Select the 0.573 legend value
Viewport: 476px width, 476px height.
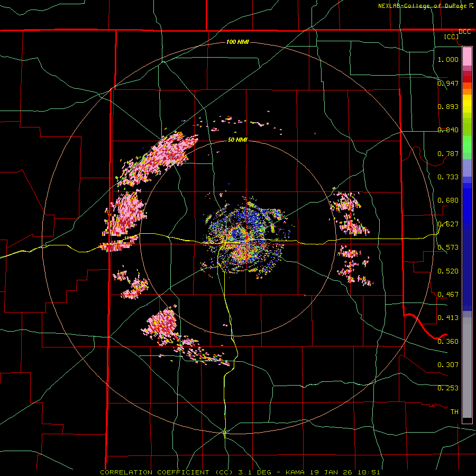tap(448, 247)
